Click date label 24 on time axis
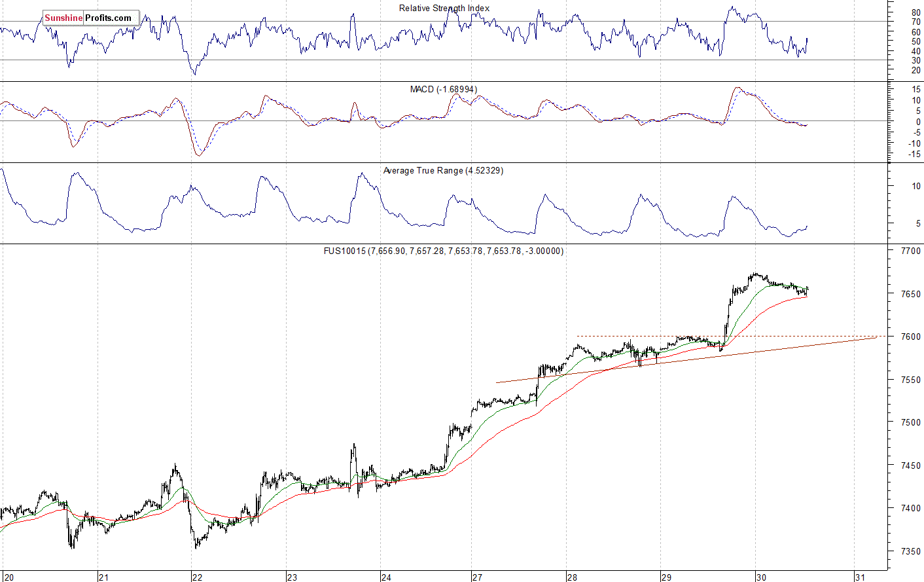924x582 pixels. point(386,577)
